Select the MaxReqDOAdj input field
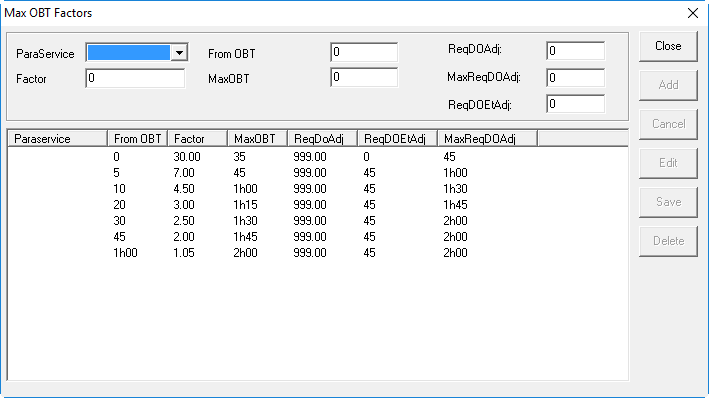 click(x=575, y=78)
